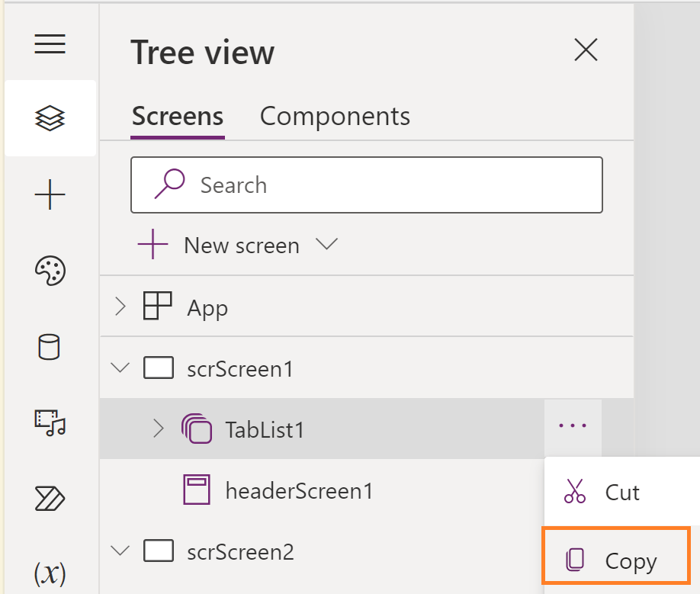700x594 pixels.
Task: Open the Insert plus icon in sidebar
Action: [50, 196]
